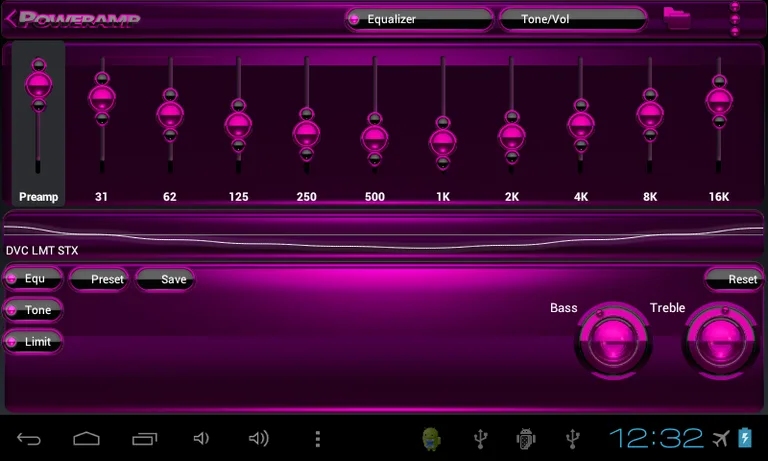Click the Preamp label
768x461 pixels.
(x=39, y=196)
